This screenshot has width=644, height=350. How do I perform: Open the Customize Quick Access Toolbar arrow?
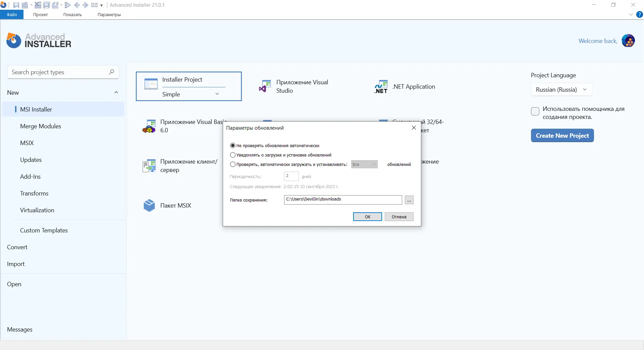[x=101, y=5]
